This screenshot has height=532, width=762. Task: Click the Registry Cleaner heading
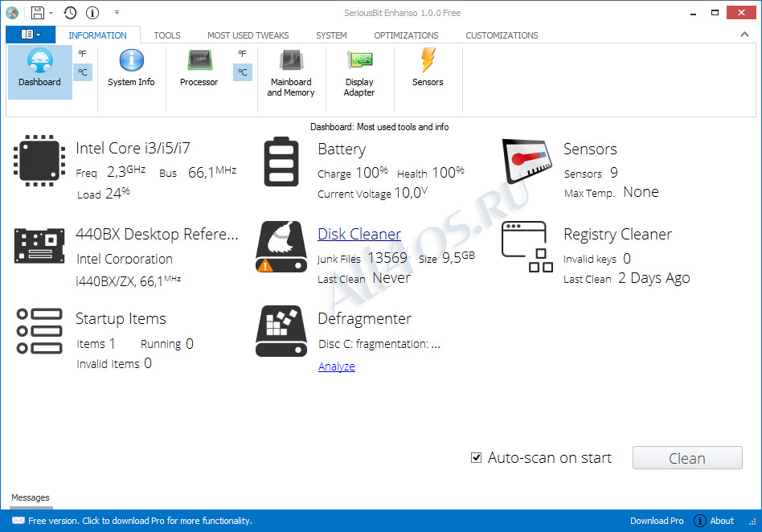click(x=617, y=234)
